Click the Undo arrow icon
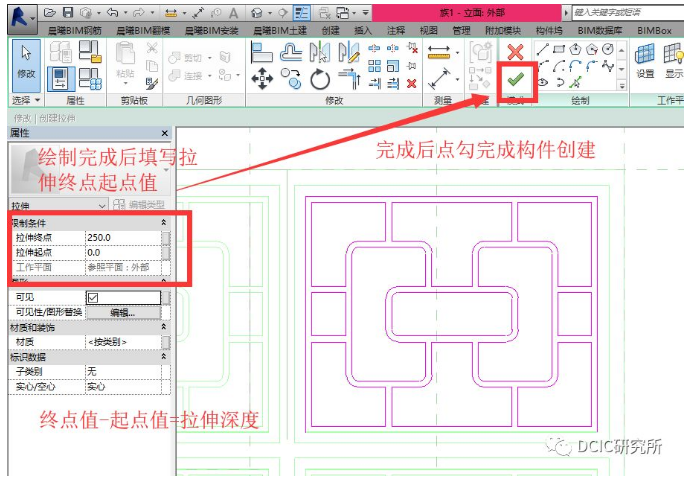Image resolution: width=690 pixels, height=480 pixels. tap(113, 13)
